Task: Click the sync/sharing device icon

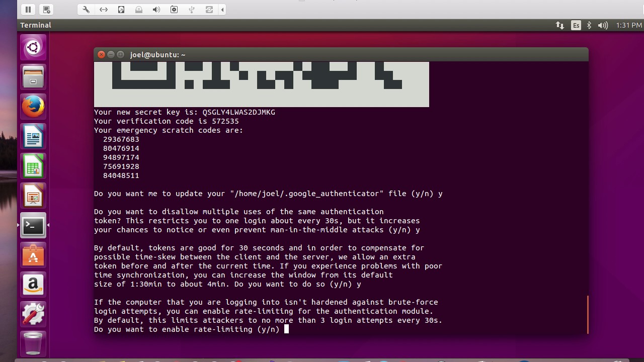Action: pos(209,10)
